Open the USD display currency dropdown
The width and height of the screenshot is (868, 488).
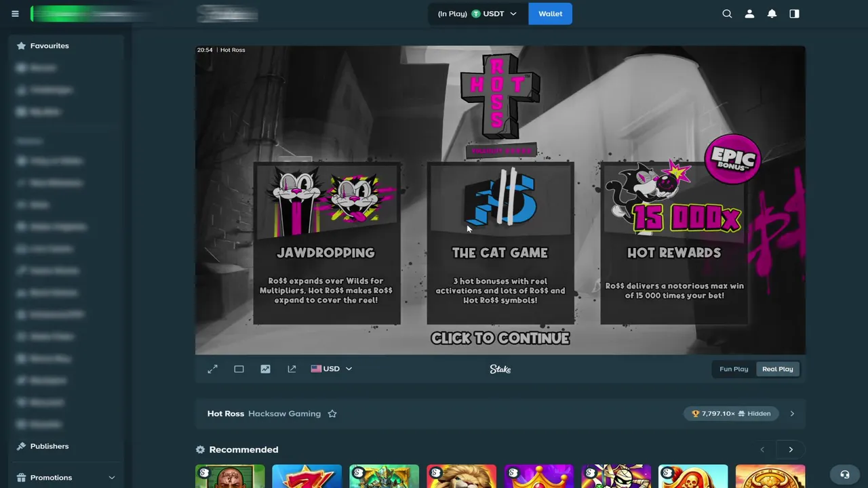[332, 369]
